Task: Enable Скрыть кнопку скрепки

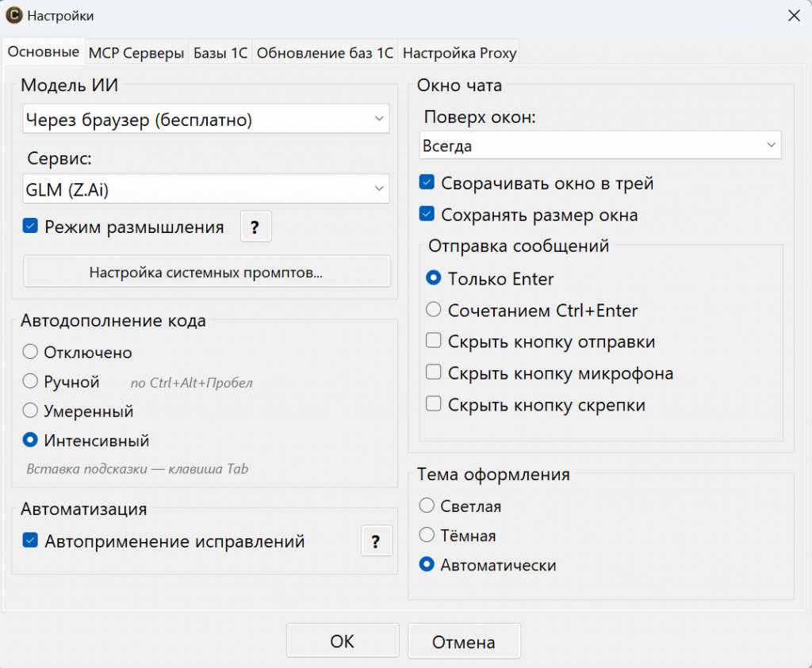Action: tap(434, 403)
